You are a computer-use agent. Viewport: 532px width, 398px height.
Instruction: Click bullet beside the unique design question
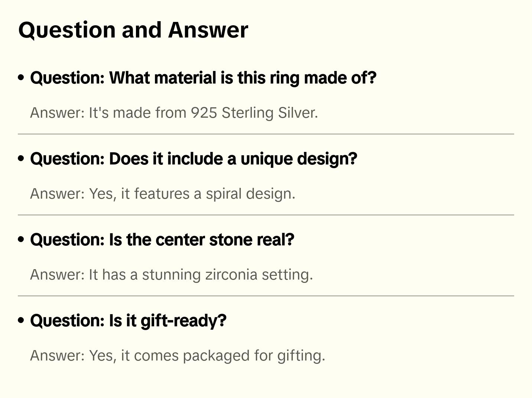pyautogui.click(x=21, y=159)
